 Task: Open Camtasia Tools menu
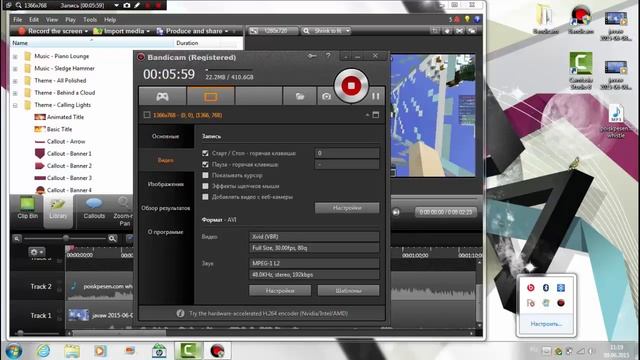point(90,20)
